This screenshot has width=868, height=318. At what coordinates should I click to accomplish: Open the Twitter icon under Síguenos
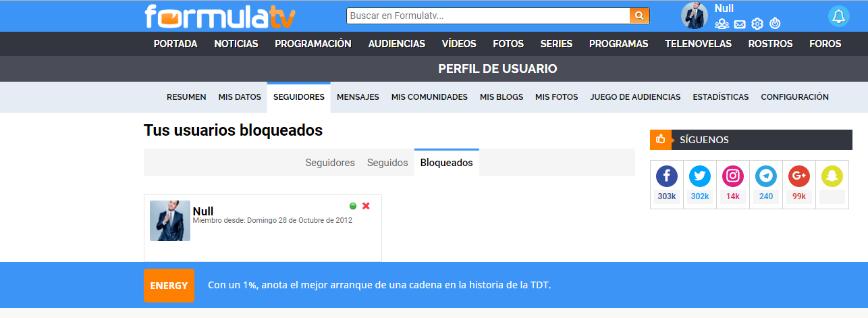click(x=700, y=176)
